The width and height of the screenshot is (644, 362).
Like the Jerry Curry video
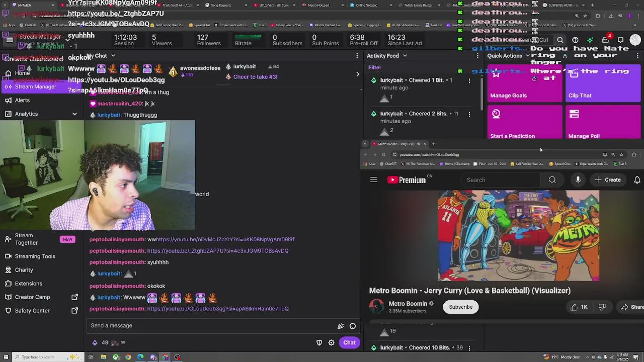(x=579, y=307)
